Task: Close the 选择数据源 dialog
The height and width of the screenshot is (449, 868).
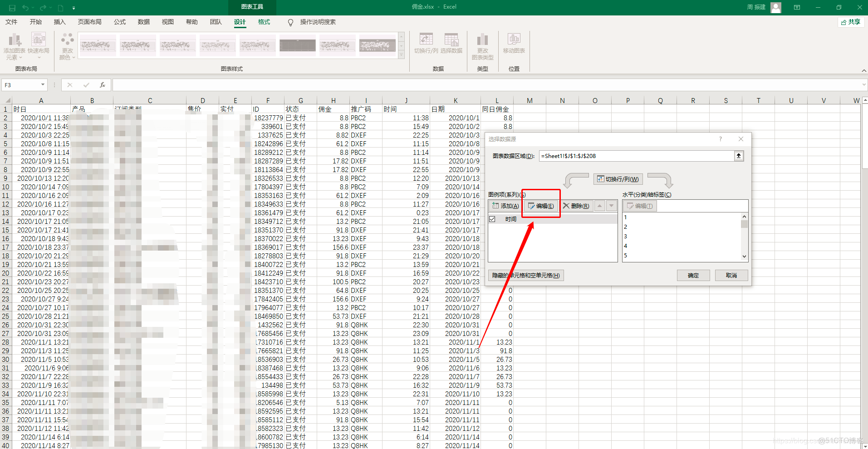Action: [x=741, y=139]
